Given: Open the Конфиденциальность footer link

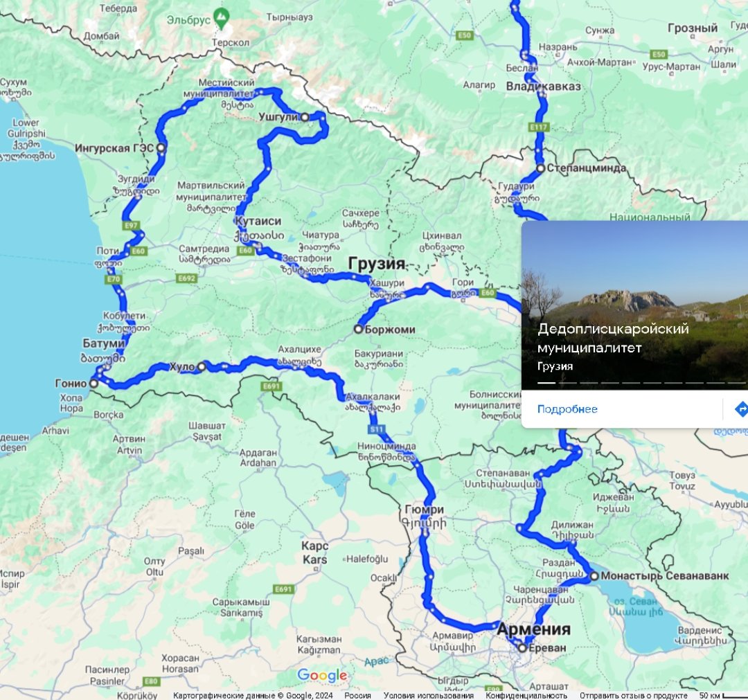Looking at the screenshot, I should click(526, 696).
